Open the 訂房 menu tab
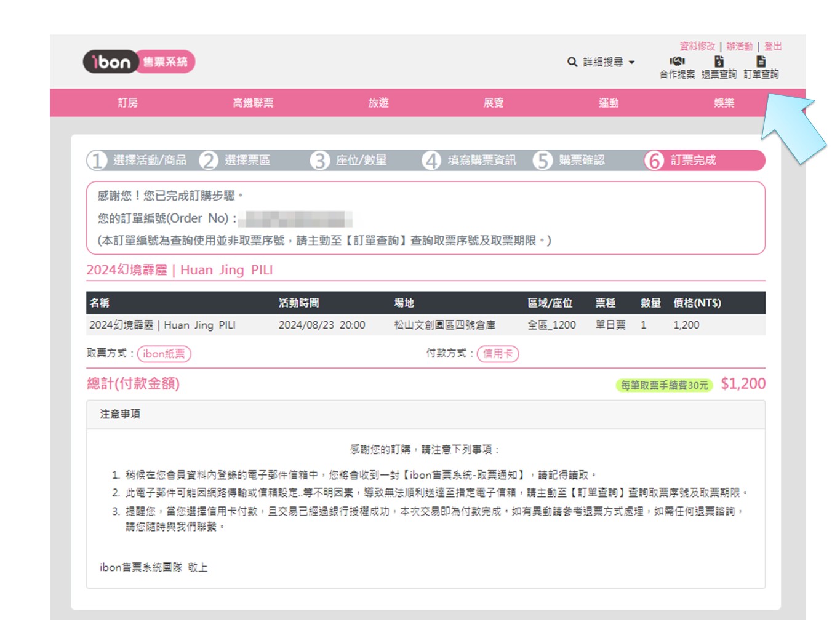Screen dimensions: 840x630 pos(128,103)
